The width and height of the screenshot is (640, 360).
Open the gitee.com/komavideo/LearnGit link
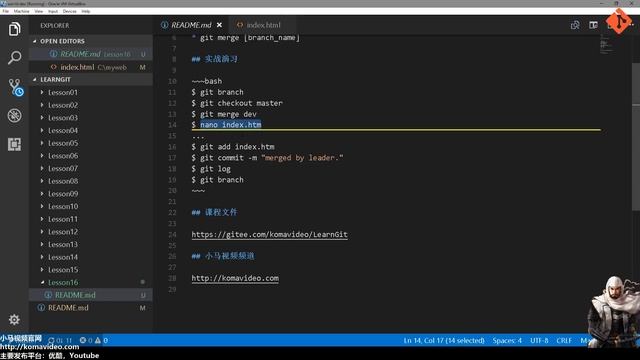(269, 234)
